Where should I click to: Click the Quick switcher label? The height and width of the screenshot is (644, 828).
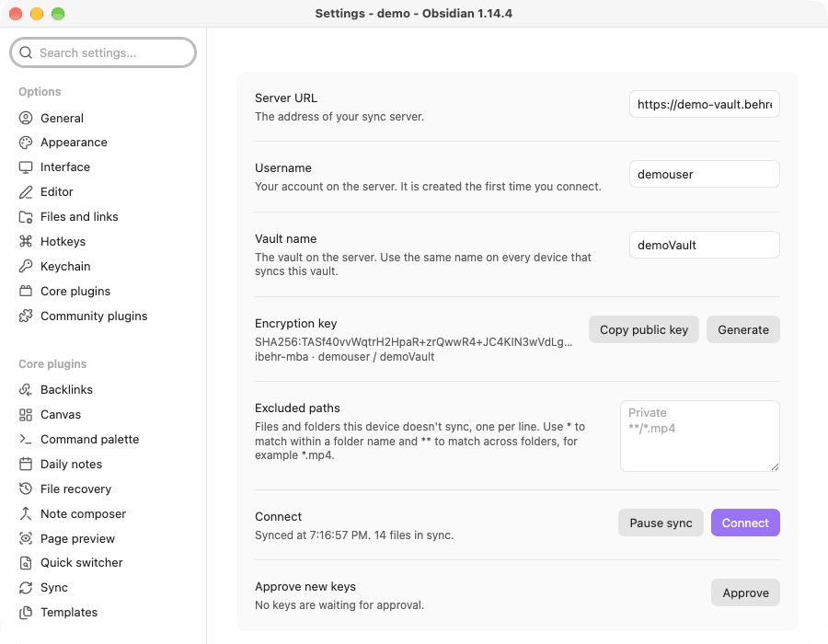[x=82, y=563]
